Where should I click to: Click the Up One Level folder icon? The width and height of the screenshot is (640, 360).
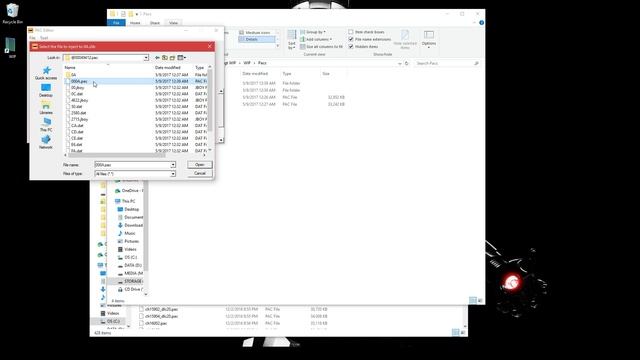click(x=165, y=58)
